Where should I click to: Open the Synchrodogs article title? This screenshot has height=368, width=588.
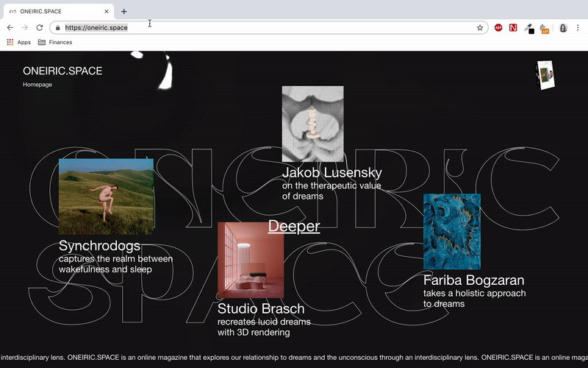pos(99,246)
